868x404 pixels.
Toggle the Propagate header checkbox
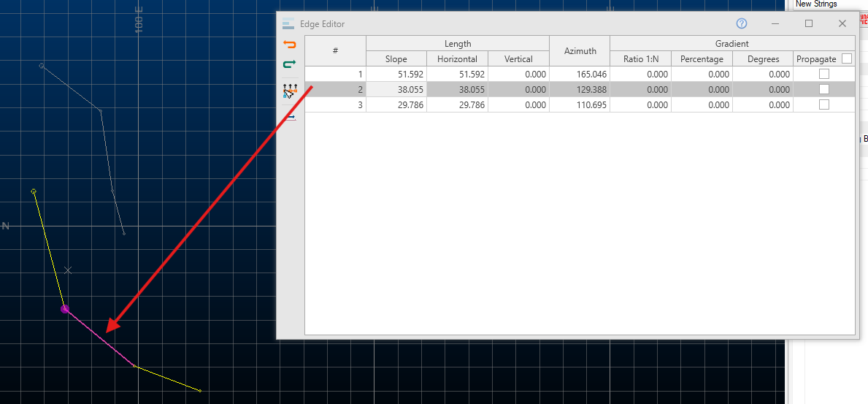847,58
